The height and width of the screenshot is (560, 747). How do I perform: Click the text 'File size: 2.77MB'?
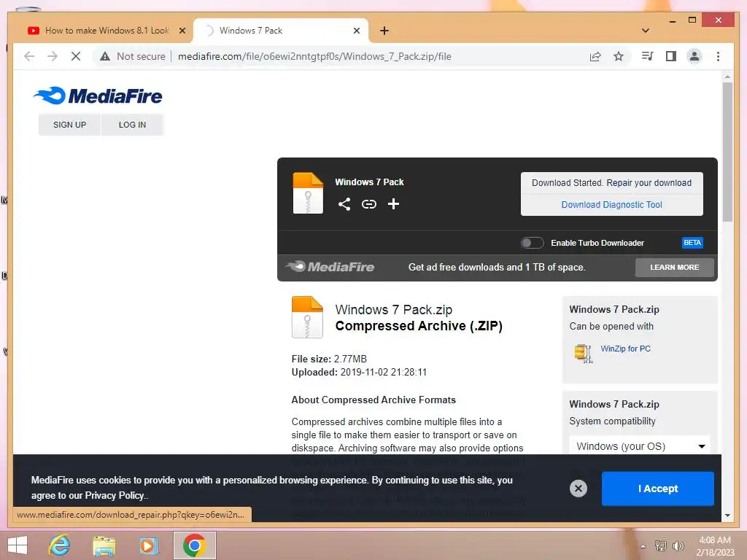(x=329, y=359)
